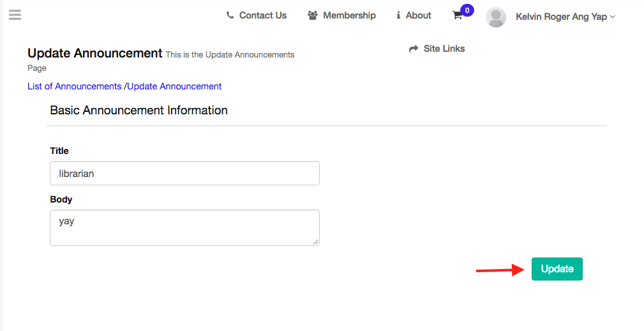Grab the Body textarea resize handle
This screenshot has height=331, width=644.
tap(316, 242)
